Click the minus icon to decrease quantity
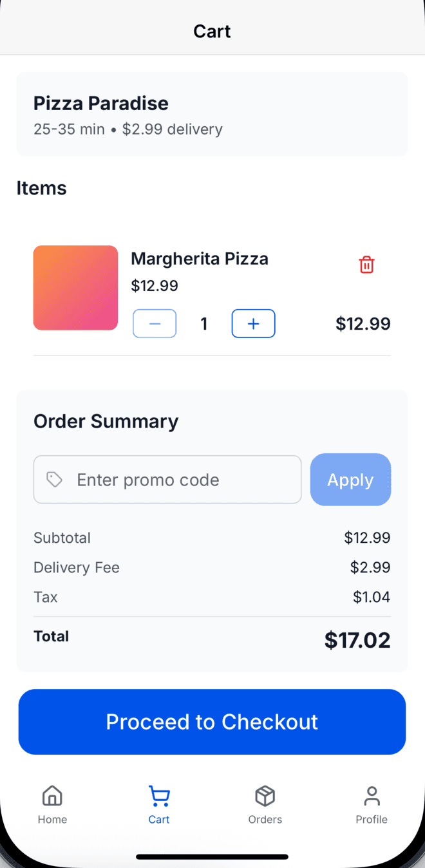The height and width of the screenshot is (868, 425). 155,323
